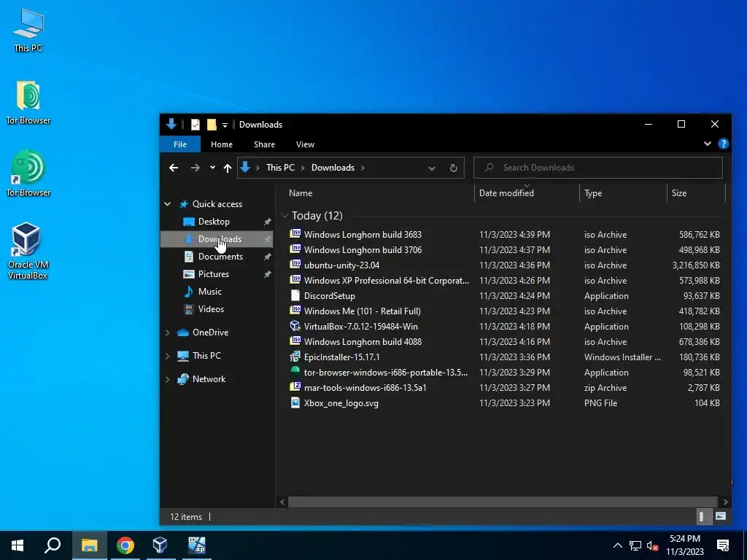Expand the Network tree node
Viewport: 747px width, 560px height.
[x=168, y=379]
